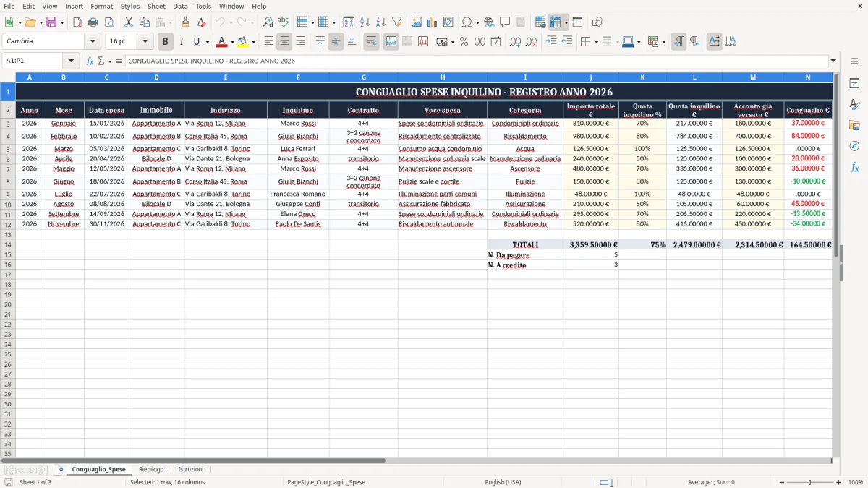Click the Sort Descending icon
The image size is (868, 488).
[x=380, y=22]
